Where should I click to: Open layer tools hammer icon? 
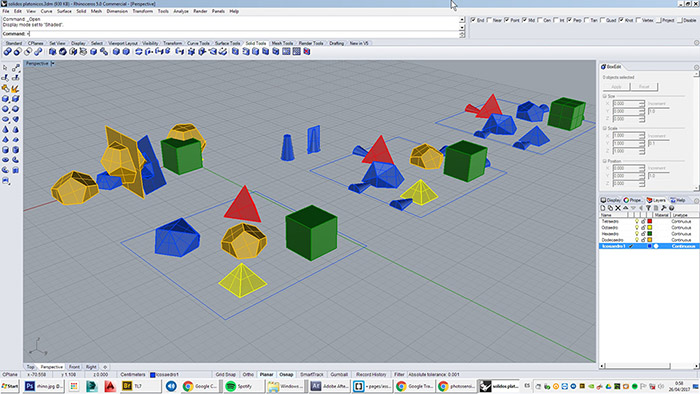[663, 208]
